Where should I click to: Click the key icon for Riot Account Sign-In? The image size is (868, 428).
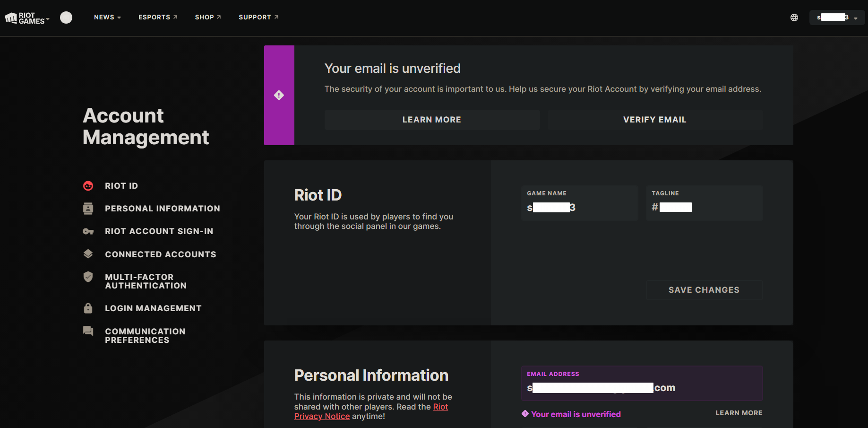pyautogui.click(x=88, y=231)
